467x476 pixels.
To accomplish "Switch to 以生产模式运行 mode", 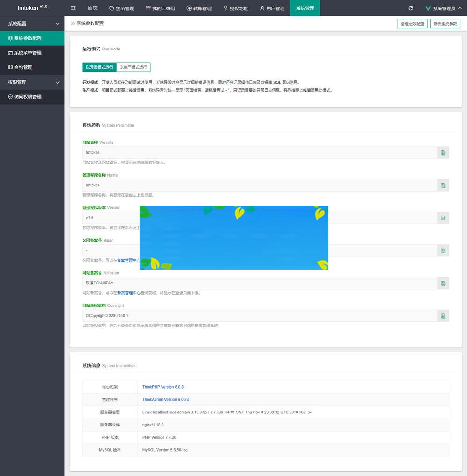I will 133,67.
